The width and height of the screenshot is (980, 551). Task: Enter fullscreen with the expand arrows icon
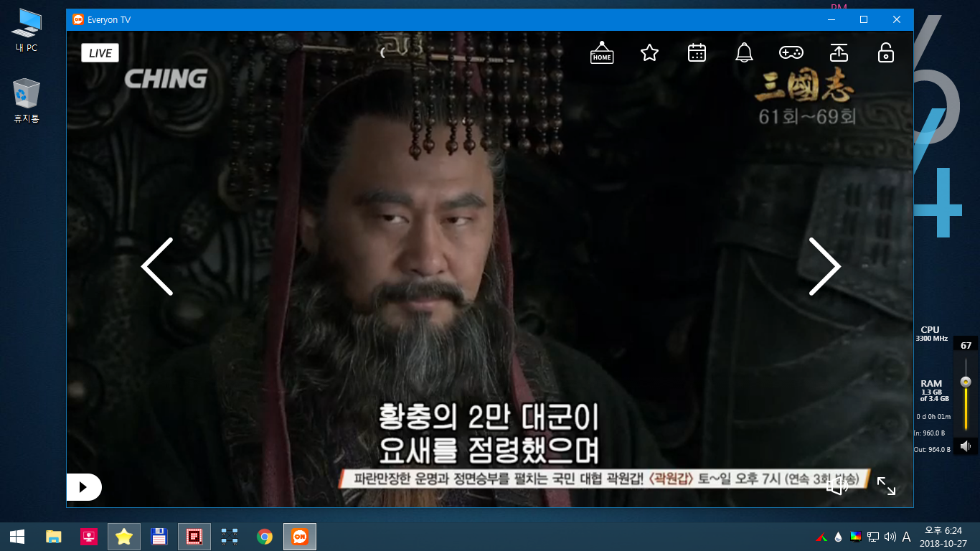pyautogui.click(x=886, y=486)
